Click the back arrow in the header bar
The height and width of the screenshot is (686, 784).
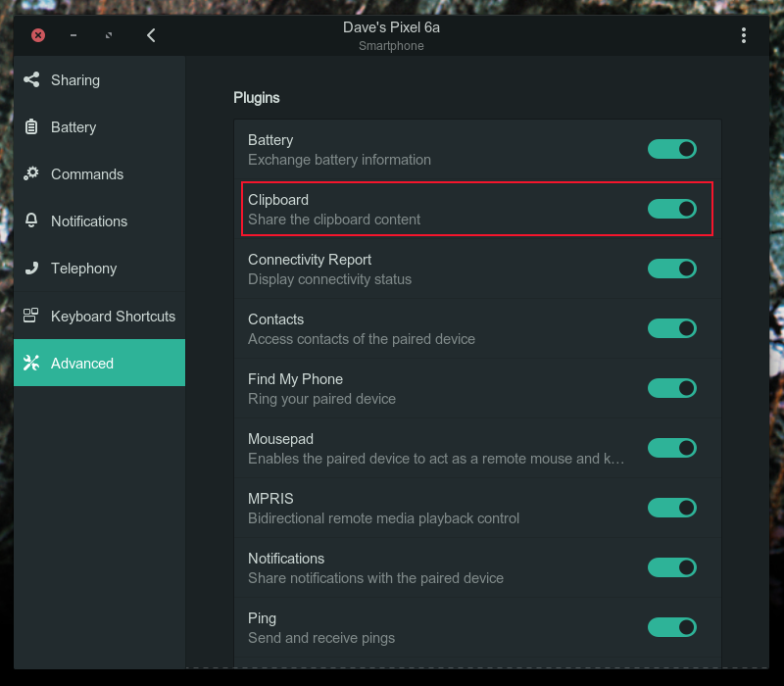tap(151, 35)
